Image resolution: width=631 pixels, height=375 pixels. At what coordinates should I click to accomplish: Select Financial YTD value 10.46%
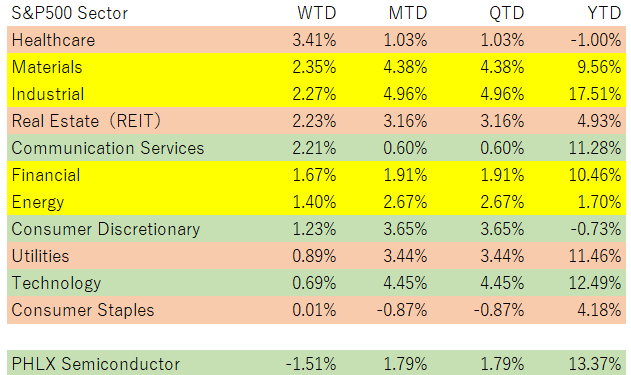point(595,175)
